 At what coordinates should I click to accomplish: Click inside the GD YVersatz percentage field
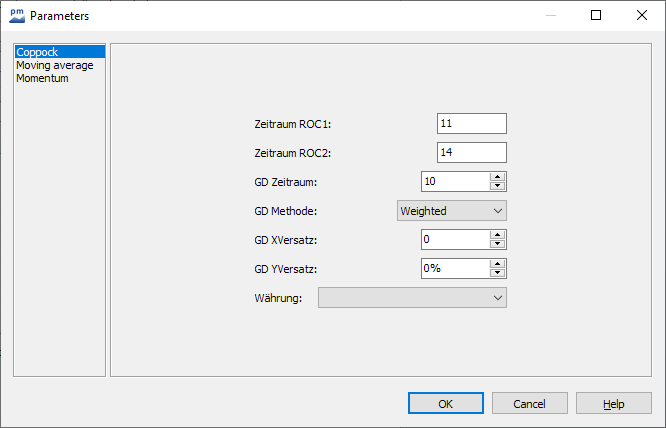(455, 268)
